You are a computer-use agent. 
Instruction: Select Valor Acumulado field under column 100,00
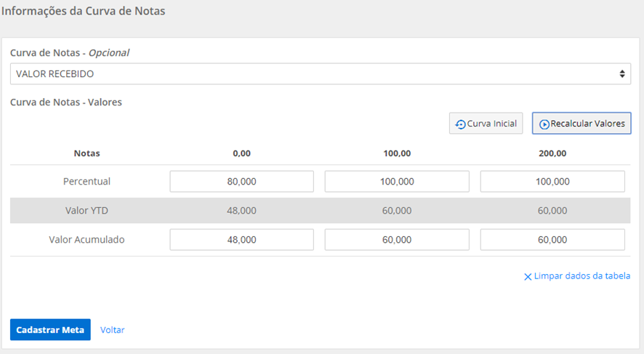pos(397,239)
